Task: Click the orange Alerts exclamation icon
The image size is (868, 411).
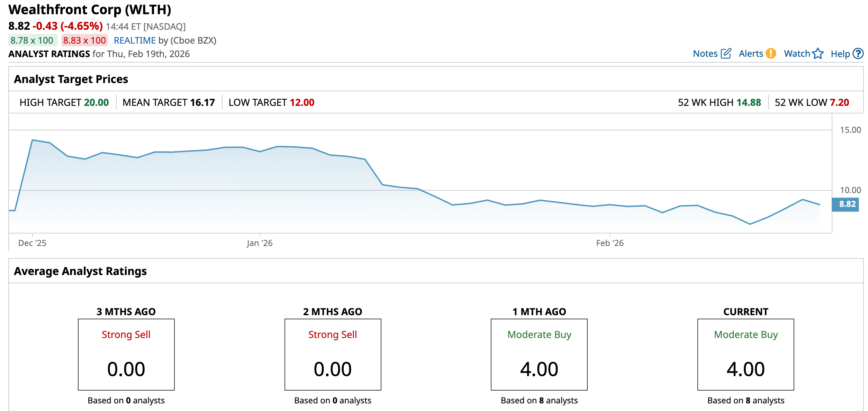Action: click(771, 54)
